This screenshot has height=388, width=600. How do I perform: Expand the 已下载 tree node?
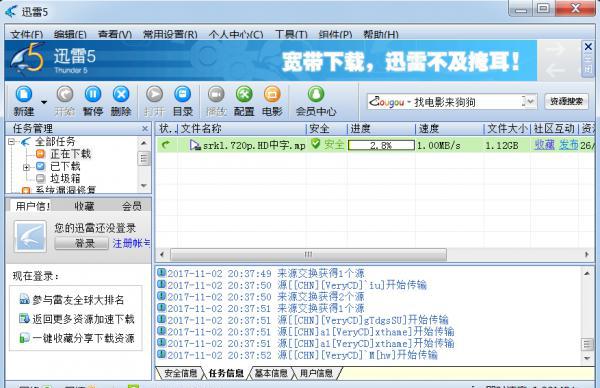point(26,167)
